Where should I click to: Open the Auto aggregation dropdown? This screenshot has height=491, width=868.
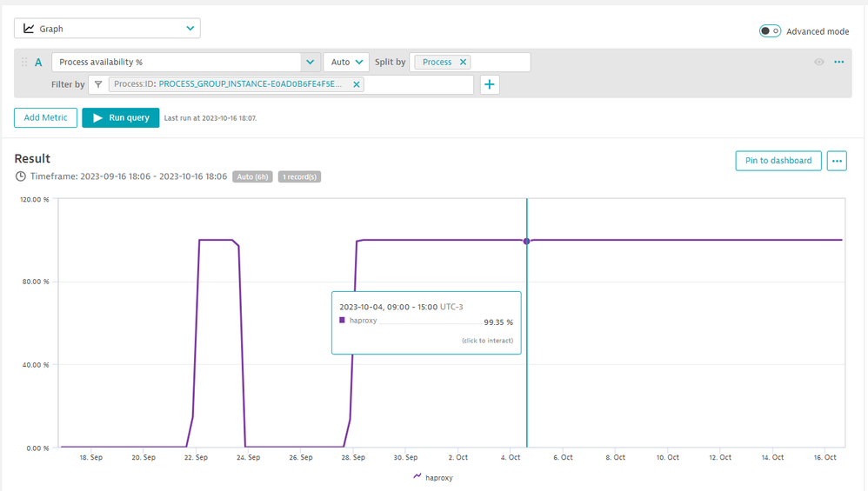pos(346,63)
